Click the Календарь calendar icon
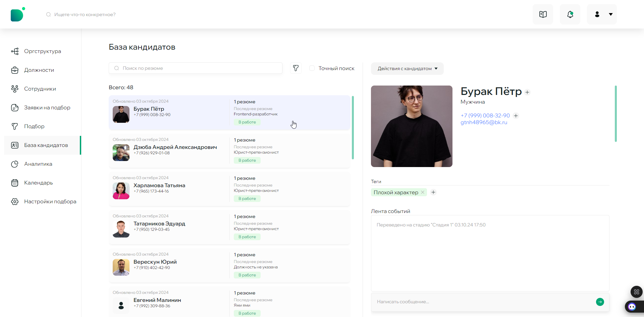This screenshot has width=644, height=317. tap(15, 183)
